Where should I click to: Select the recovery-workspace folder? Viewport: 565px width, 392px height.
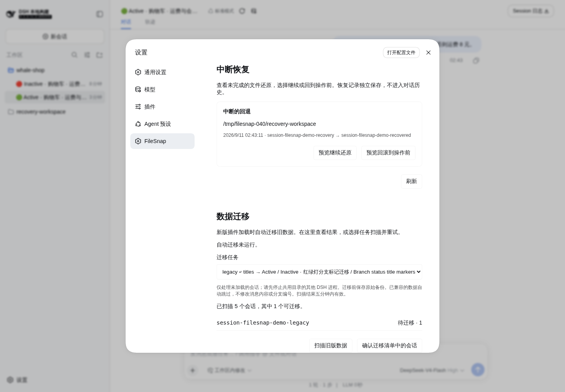coord(55,112)
